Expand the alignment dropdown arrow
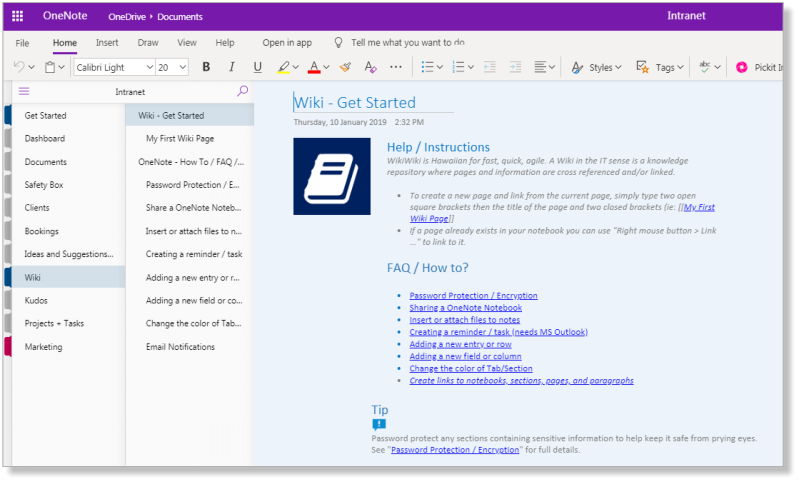800x483 pixels. point(552,67)
